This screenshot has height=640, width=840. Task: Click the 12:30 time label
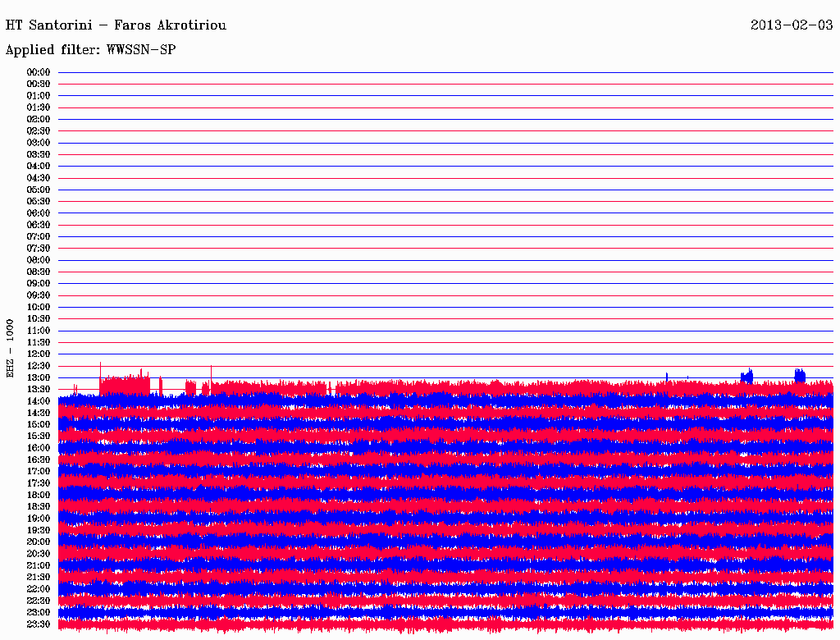(39, 366)
